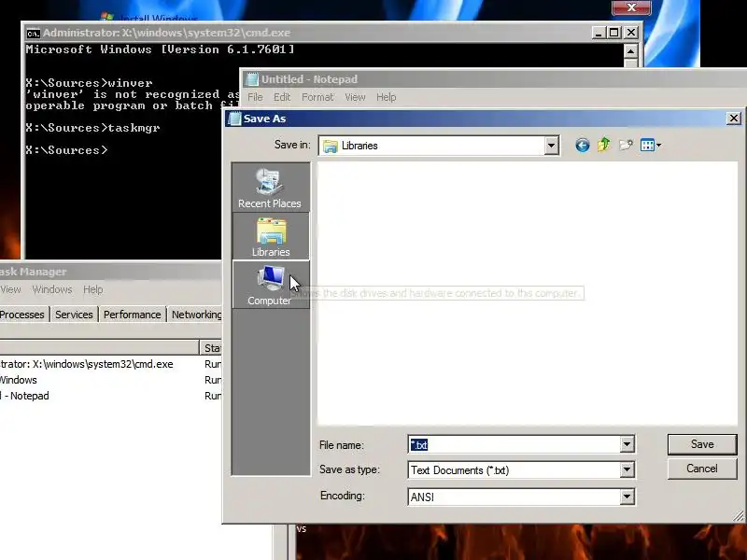Switch to Processes tab in Task Manager
Image resolution: width=747 pixels, height=560 pixels.
(x=22, y=315)
